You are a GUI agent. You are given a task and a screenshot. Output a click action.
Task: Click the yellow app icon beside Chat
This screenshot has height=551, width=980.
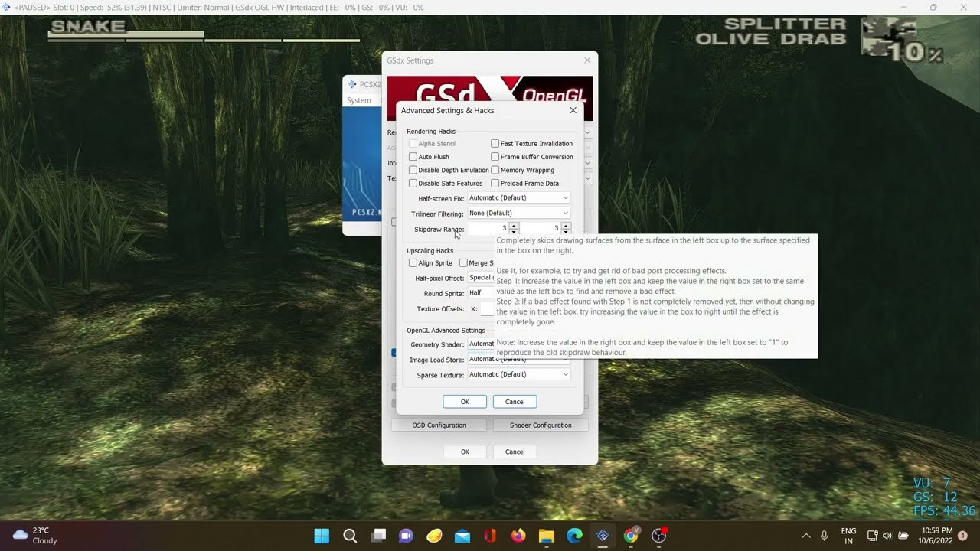click(434, 536)
